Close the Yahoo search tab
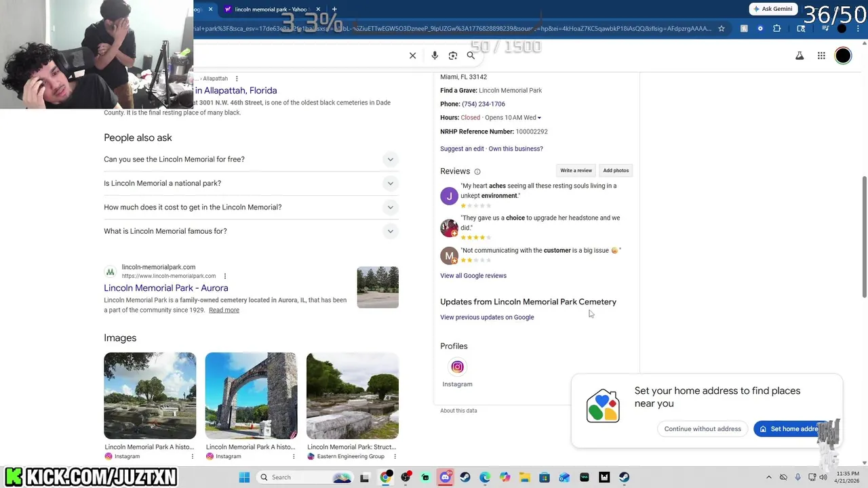The width and height of the screenshot is (868, 488). 318,9
